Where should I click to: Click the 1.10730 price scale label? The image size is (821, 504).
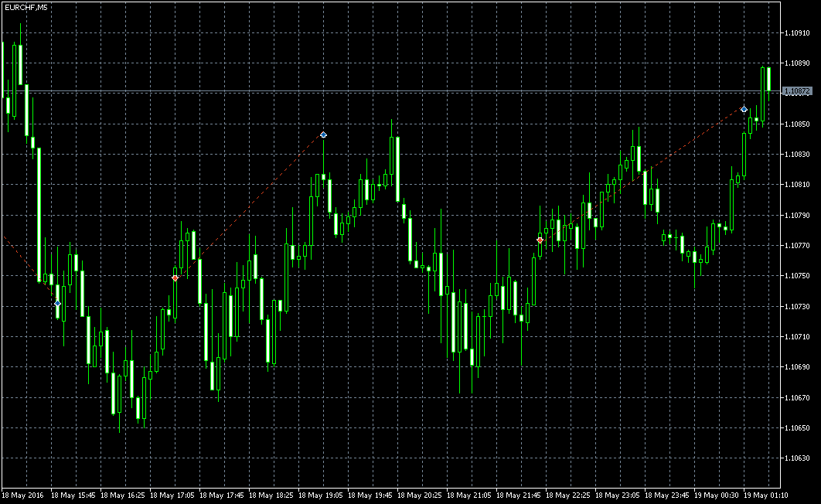coord(797,307)
